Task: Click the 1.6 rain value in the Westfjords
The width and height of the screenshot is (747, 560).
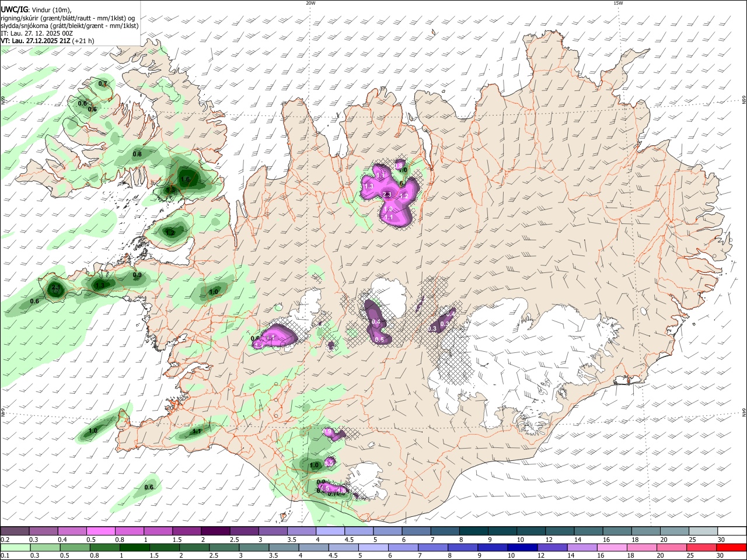Action: (186, 179)
